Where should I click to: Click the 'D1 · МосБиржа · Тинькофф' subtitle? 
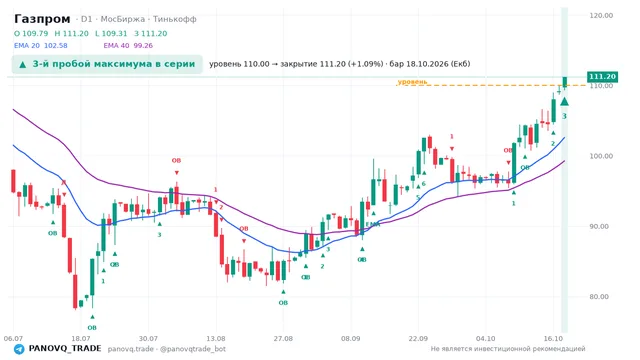[138, 19]
